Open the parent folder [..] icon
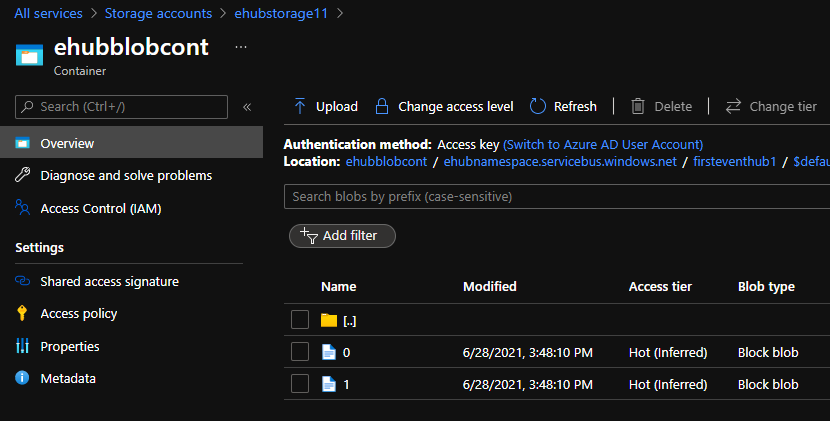Viewport: 830px width, 421px height. pyautogui.click(x=329, y=320)
